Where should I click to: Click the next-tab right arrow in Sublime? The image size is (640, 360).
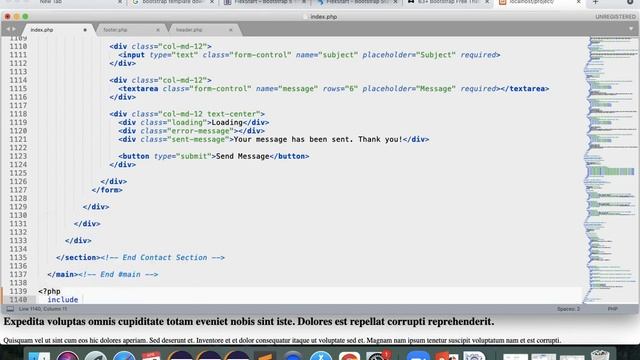[x=14, y=29]
